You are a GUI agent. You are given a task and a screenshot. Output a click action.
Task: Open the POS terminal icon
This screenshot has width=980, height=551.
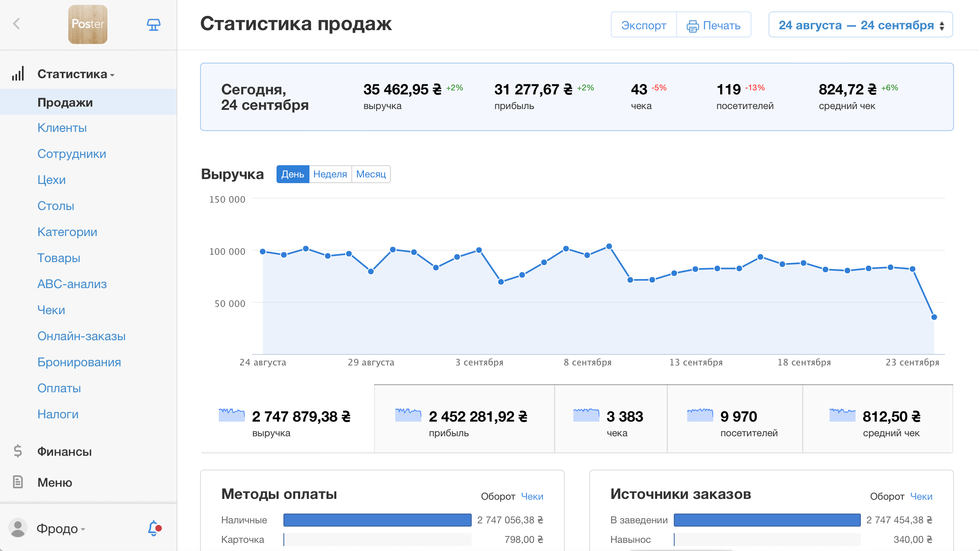click(153, 25)
